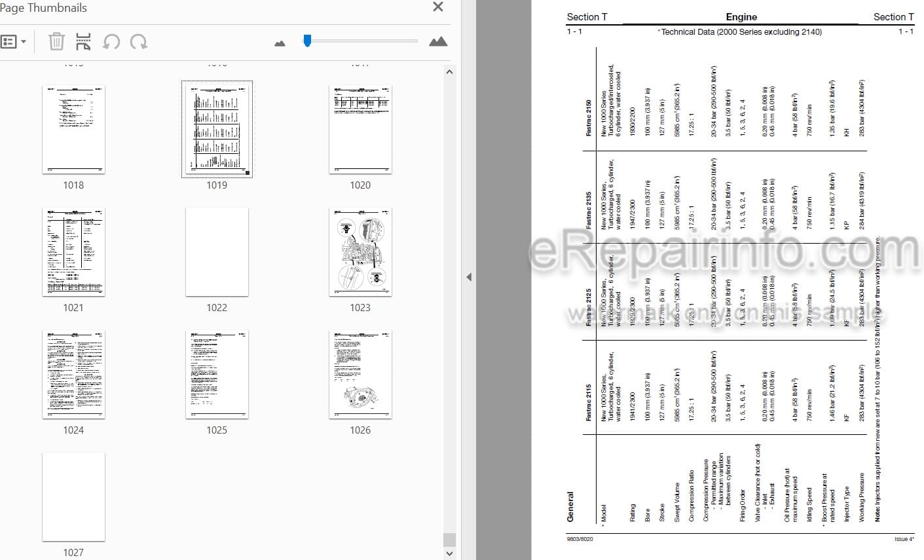The height and width of the screenshot is (560, 924).
Task: Click the 'Fastrac 2135' column header
Action: coord(589,210)
